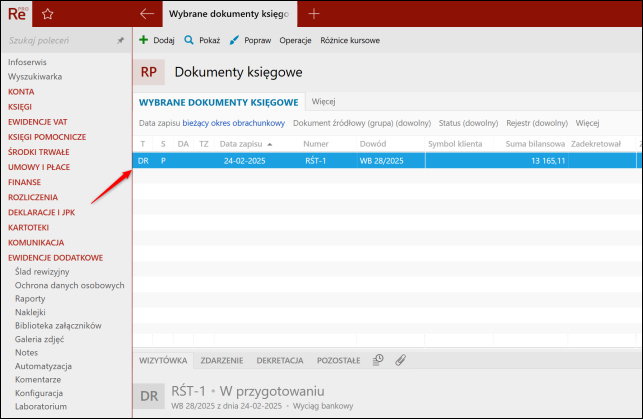Open Komentarze in the sidebar
The image size is (643, 419).
click(38, 380)
